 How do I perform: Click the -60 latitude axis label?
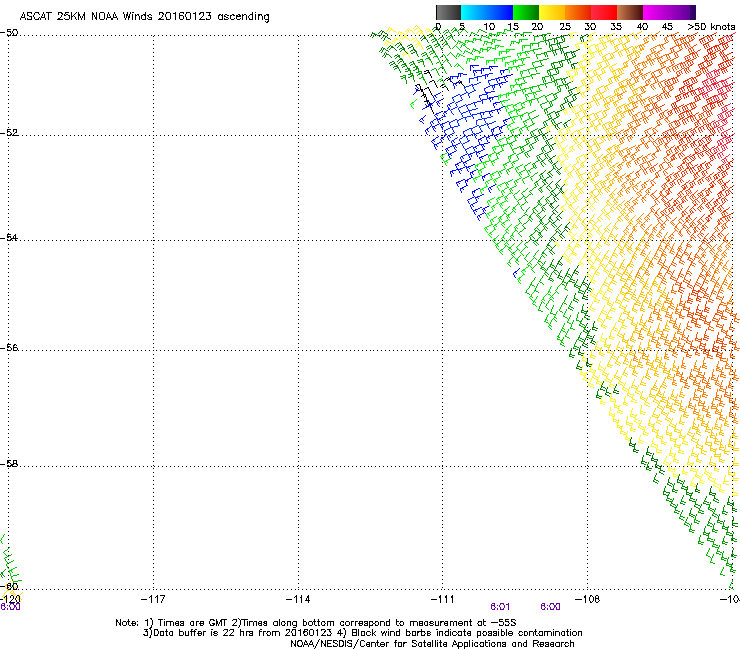[x=9, y=586]
